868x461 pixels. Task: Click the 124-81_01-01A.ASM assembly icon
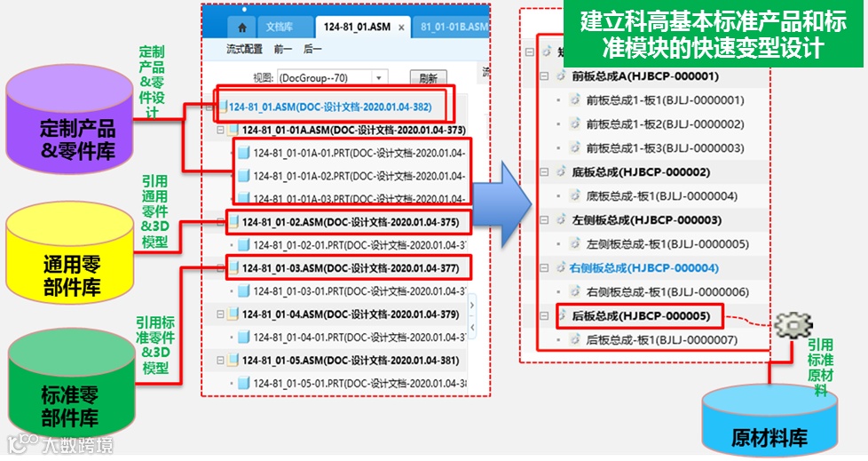pyautogui.click(x=233, y=131)
